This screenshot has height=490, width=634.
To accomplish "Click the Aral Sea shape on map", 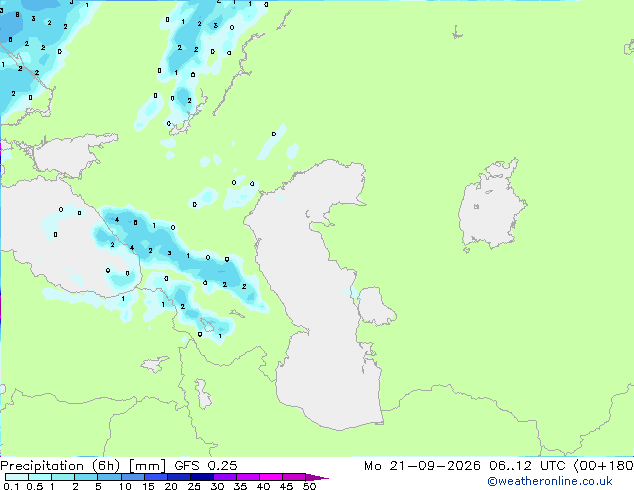I will (491, 206).
